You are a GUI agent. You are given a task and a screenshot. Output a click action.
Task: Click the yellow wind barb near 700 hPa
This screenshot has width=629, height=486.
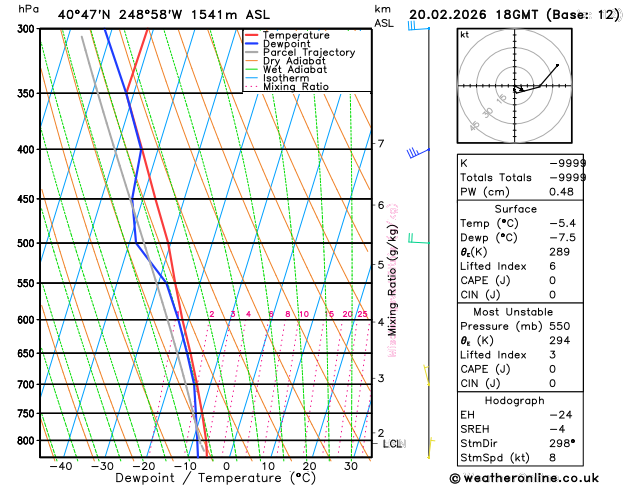click(427, 375)
